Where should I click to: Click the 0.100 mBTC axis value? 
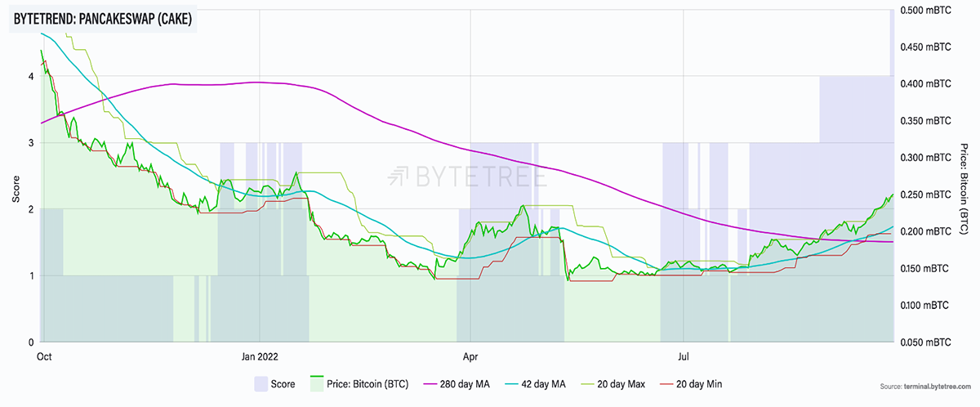[927, 305]
